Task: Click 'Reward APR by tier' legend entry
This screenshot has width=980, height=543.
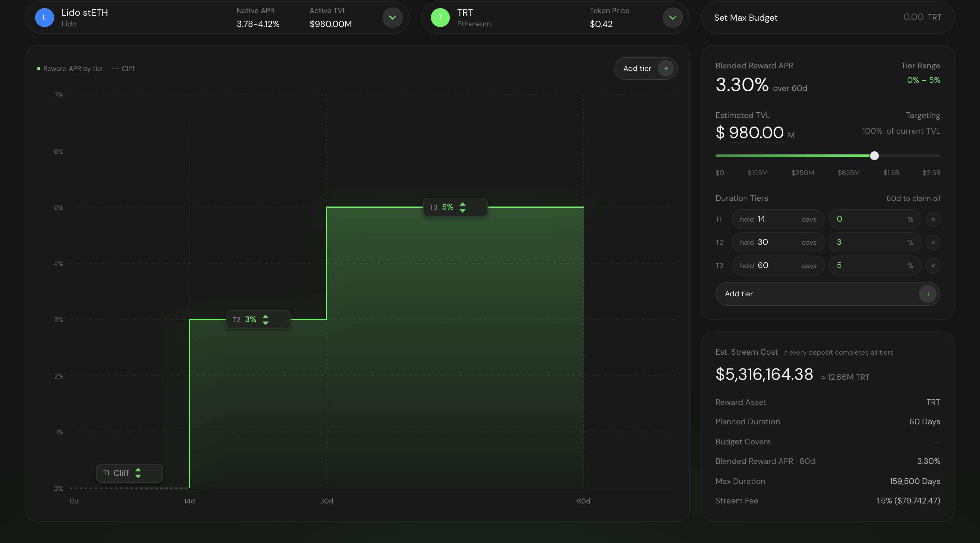Action: tap(70, 68)
